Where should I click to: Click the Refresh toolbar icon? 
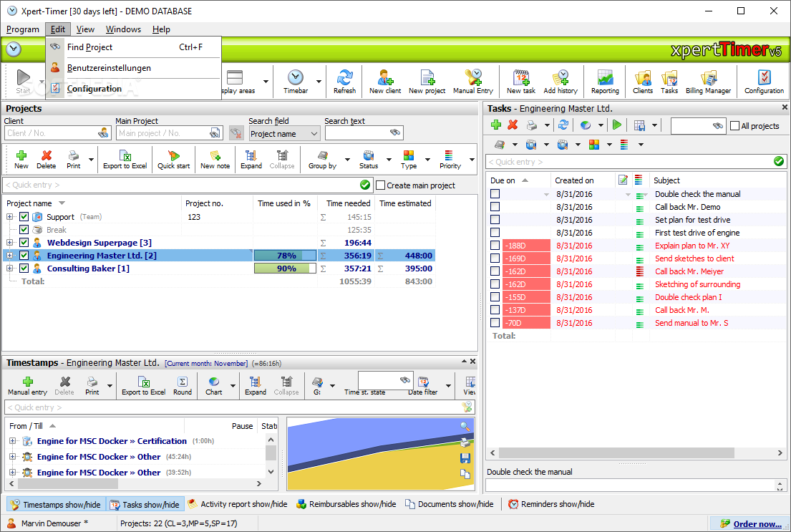[344, 81]
